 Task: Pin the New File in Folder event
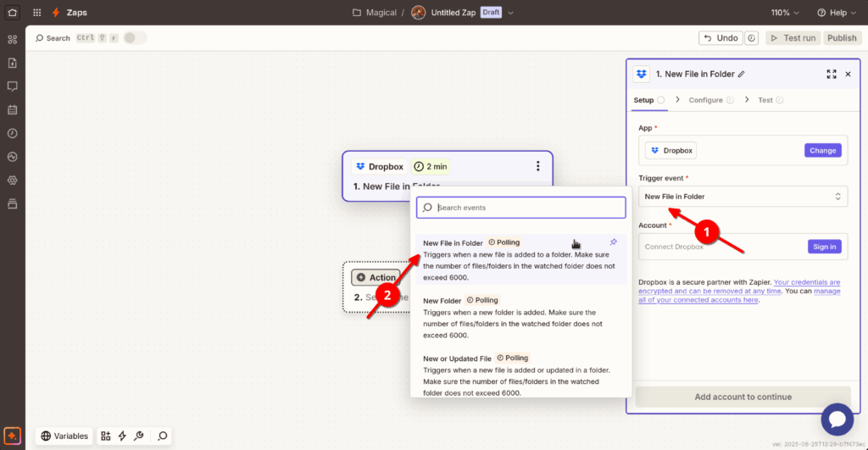pos(614,242)
